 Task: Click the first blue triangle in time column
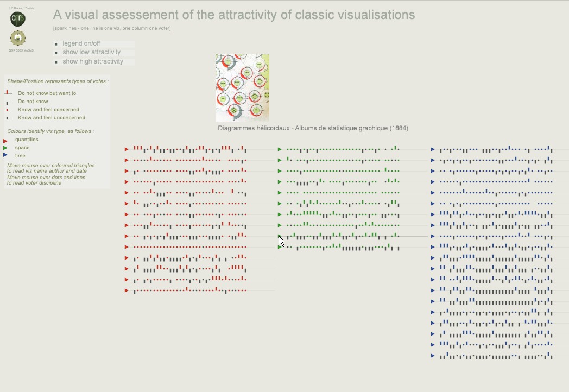click(433, 149)
